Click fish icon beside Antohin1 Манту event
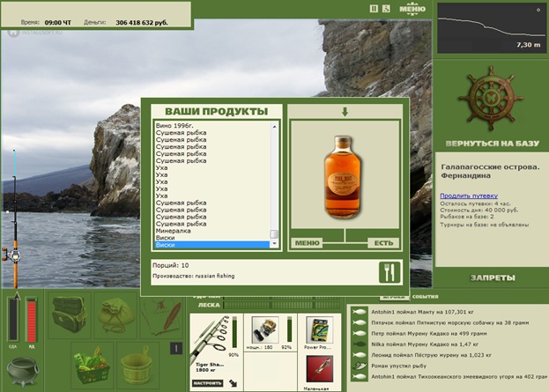The width and height of the screenshot is (549, 392). coord(360,312)
